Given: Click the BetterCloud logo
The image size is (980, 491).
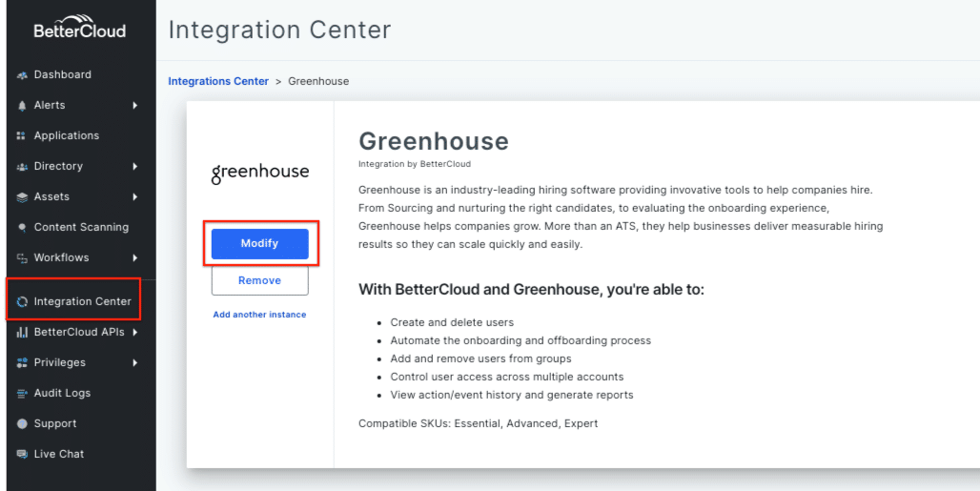Looking at the screenshot, I should (x=79, y=27).
